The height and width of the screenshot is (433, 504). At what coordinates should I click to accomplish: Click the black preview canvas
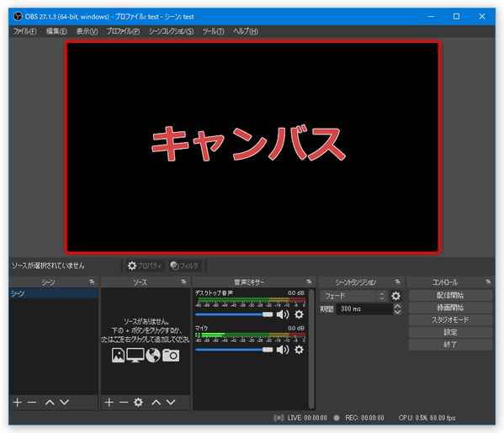(252, 147)
